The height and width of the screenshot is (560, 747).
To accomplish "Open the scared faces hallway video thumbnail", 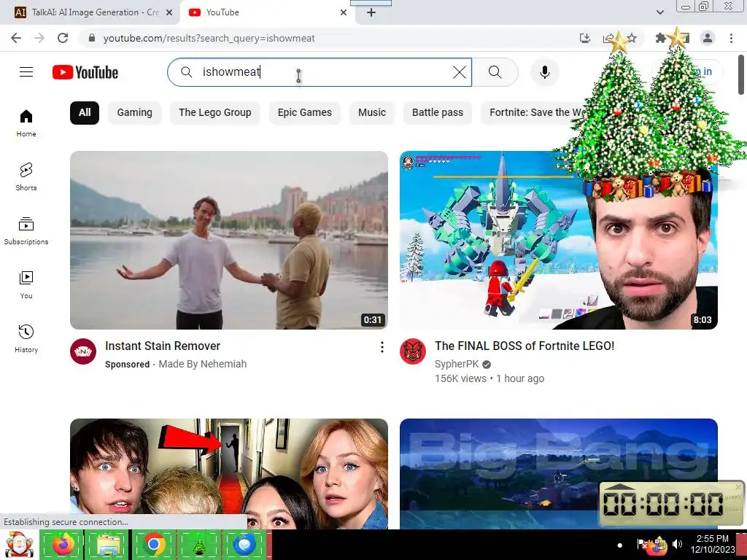I will 228,474.
